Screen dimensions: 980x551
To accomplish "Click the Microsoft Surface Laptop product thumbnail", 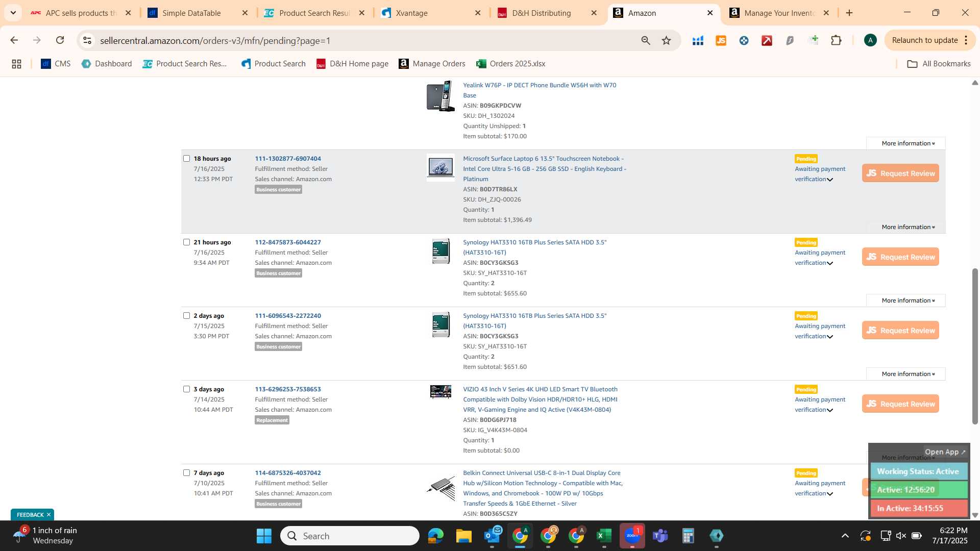I will tap(440, 167).
